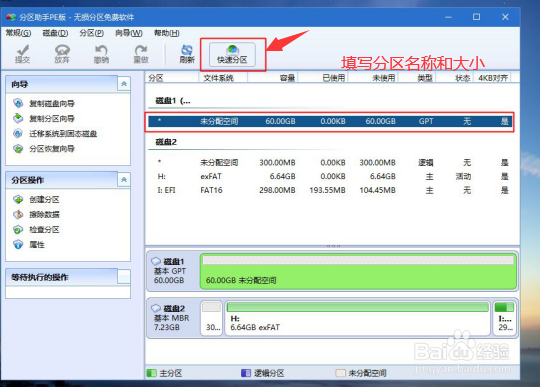This screenshot has width=540, height=387.
Task: Click the 磁盘2 group header in list
Action: click(x=166, y=142)
